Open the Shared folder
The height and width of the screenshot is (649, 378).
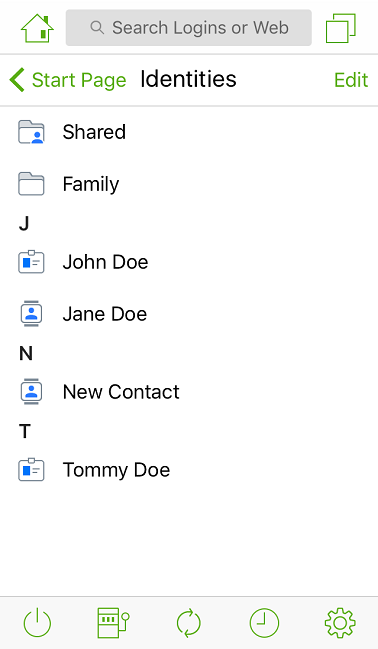(189, 132)
